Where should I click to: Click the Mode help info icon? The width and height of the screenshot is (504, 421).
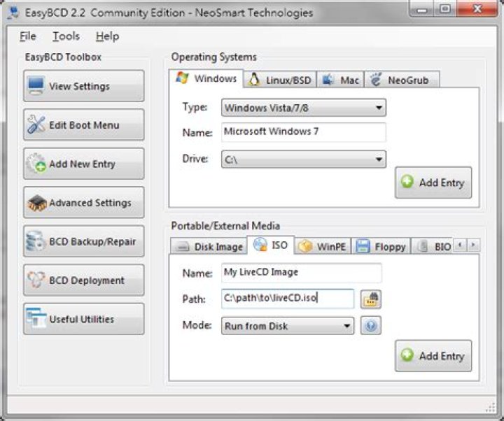[371, 325]
